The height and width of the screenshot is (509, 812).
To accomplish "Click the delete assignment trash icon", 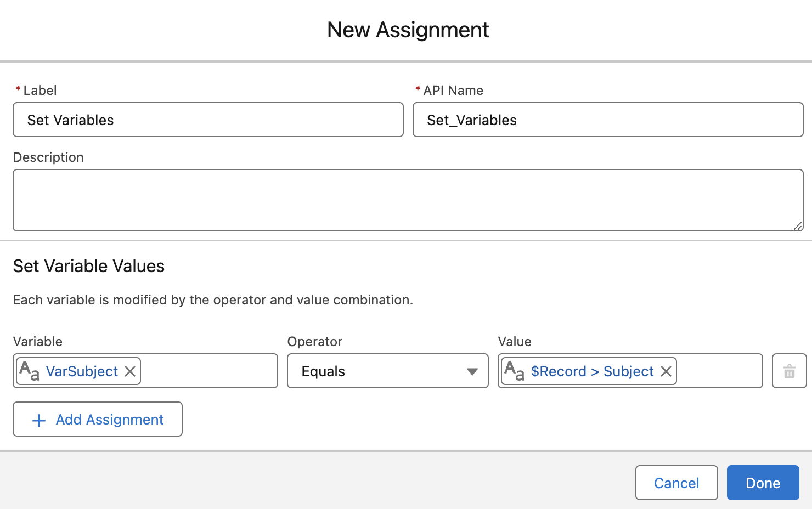I will point(789,371).
